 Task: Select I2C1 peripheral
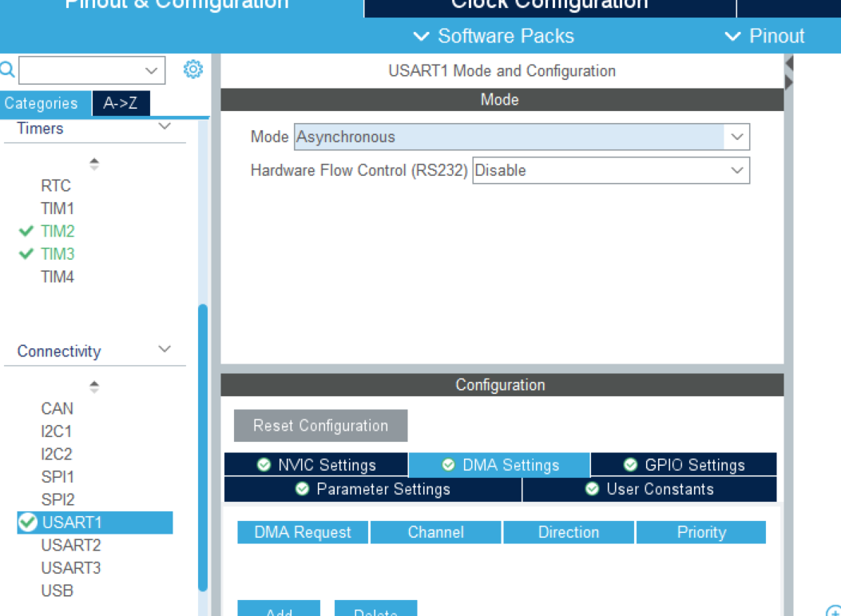pos(57,431)
